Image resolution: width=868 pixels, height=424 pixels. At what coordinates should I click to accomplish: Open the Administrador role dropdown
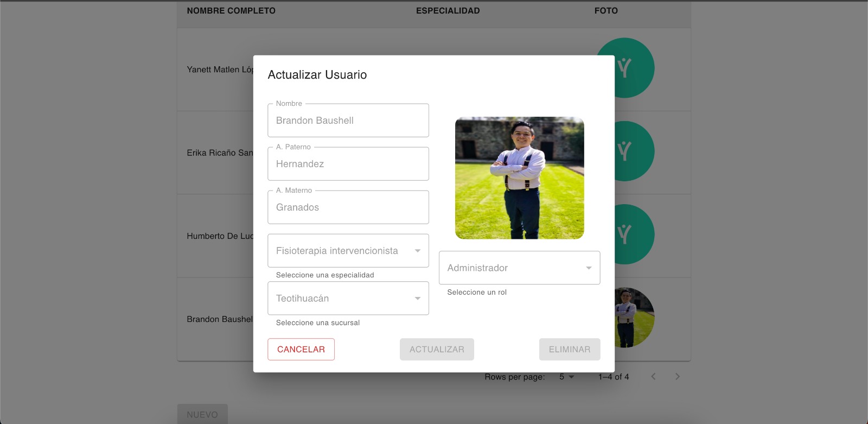[519, 268]
